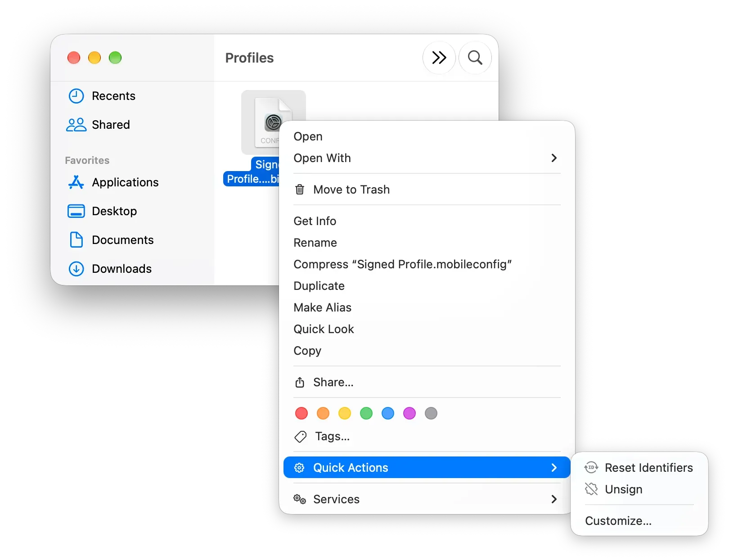The height and width of the screenshot is (560, 729).
Task: Click the Shared people icon in sidebar
Action: (76, 125)
